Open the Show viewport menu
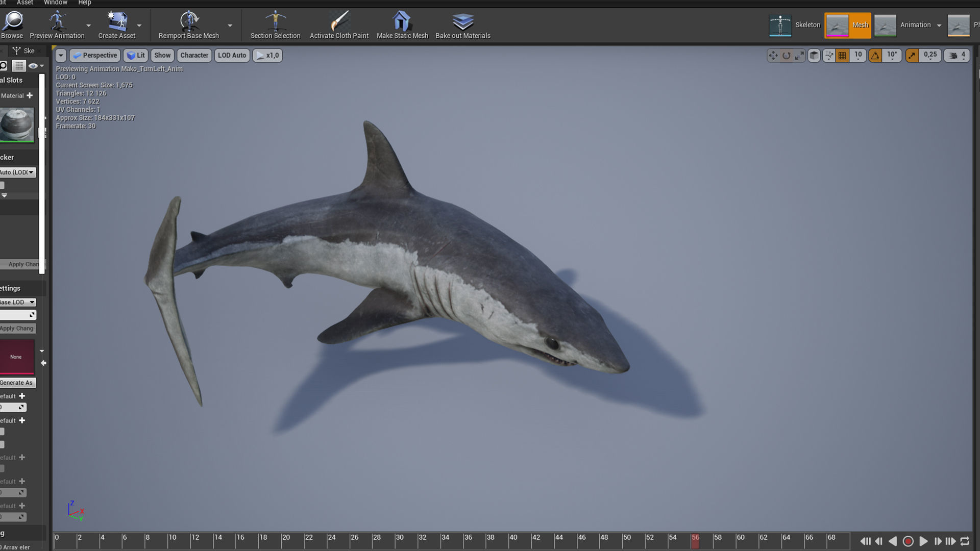 point(162,55)
